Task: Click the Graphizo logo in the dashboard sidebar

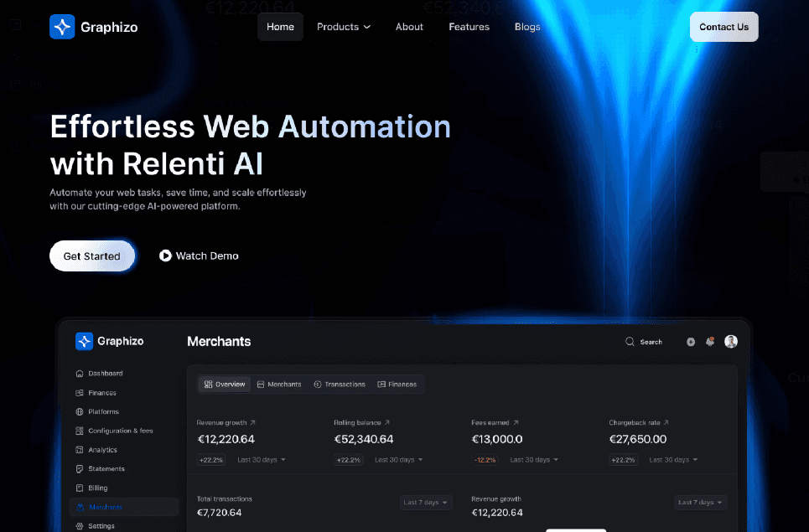Action: [109, 341]
